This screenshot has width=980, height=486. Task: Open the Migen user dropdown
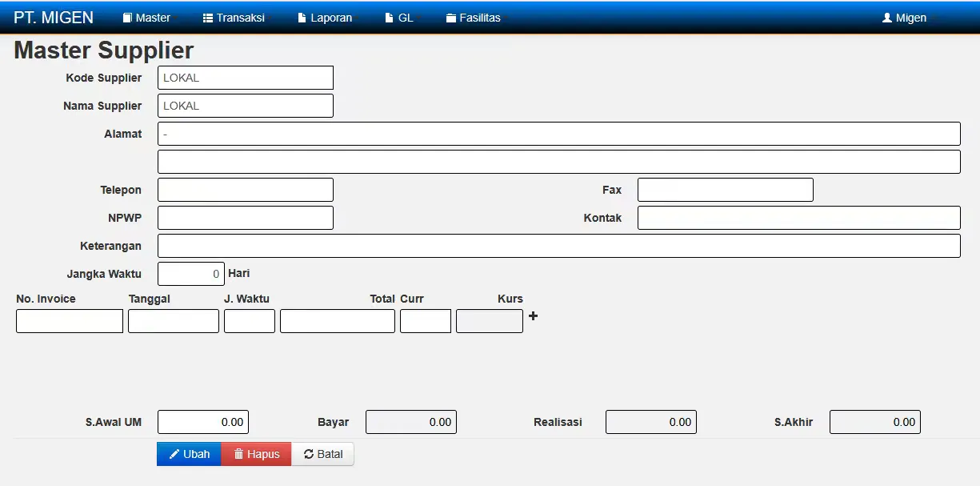(910, 18)
